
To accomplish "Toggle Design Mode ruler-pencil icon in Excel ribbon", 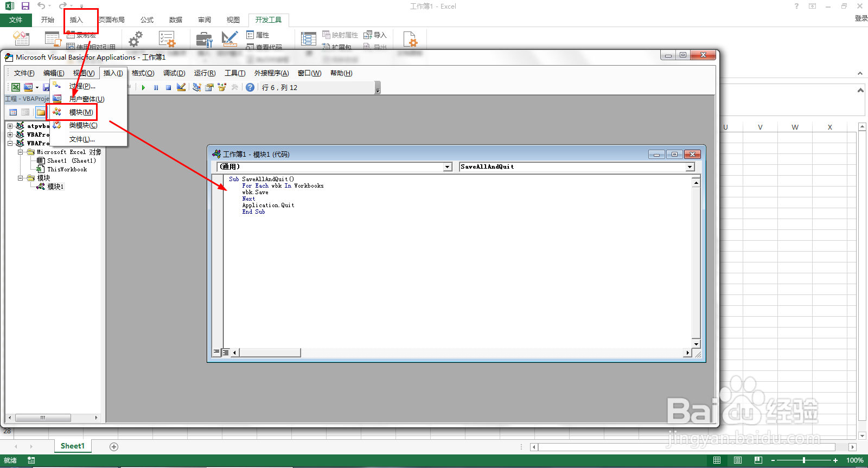I will [230, 39].
